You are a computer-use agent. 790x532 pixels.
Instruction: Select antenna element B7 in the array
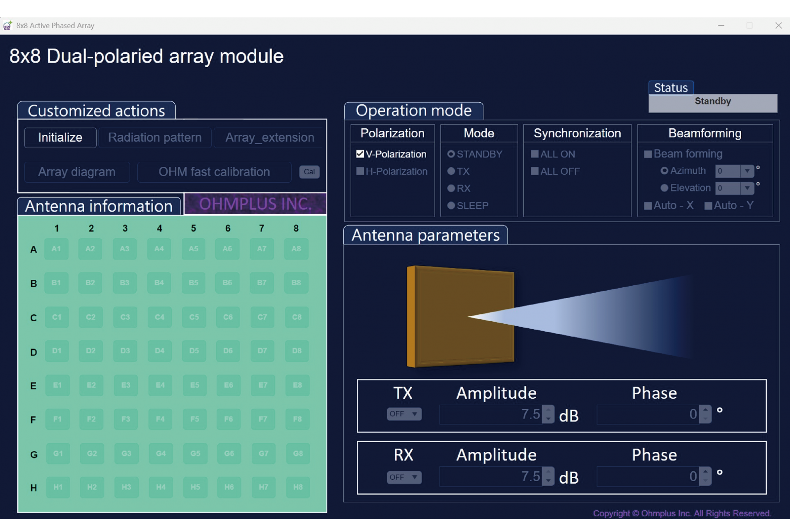[x=262, y=283]
